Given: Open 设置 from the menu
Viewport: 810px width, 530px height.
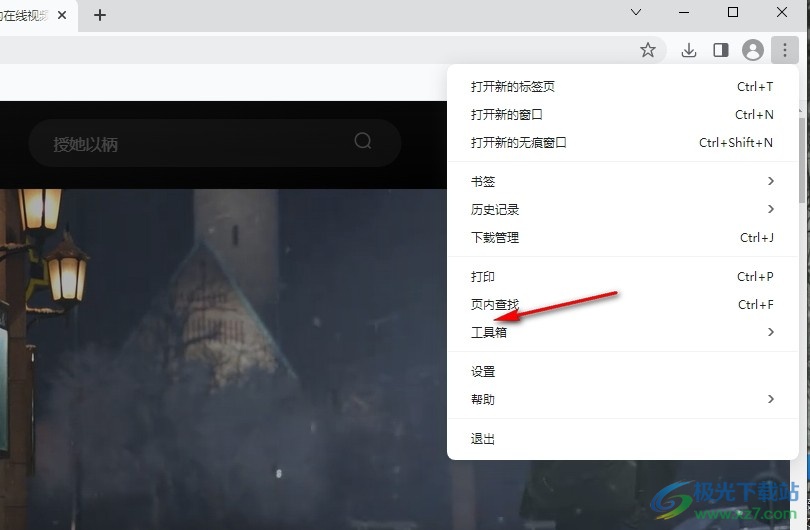Looking at the screenshot, I should coord(622,371).
